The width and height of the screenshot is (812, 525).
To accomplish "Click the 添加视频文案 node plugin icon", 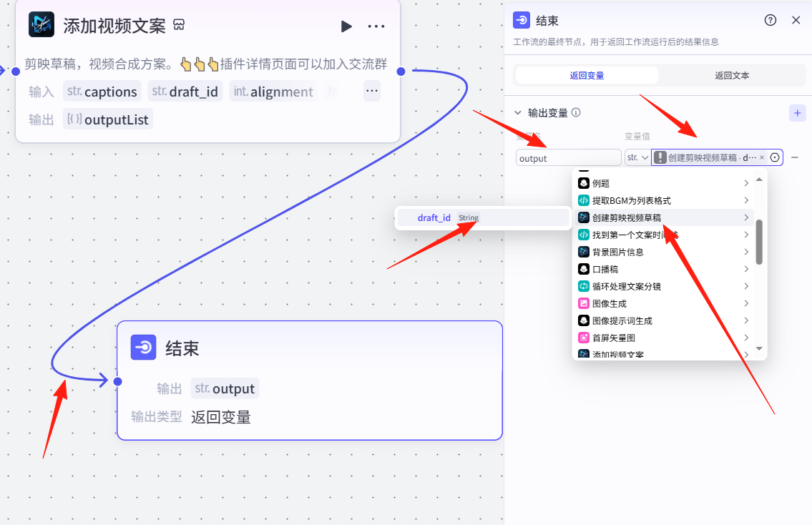I will tap(41, 25).
